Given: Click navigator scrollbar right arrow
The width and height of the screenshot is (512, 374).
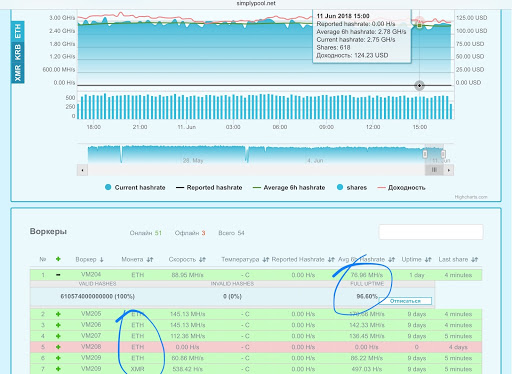Looking at the screenshot, I should tap(449, 170).
